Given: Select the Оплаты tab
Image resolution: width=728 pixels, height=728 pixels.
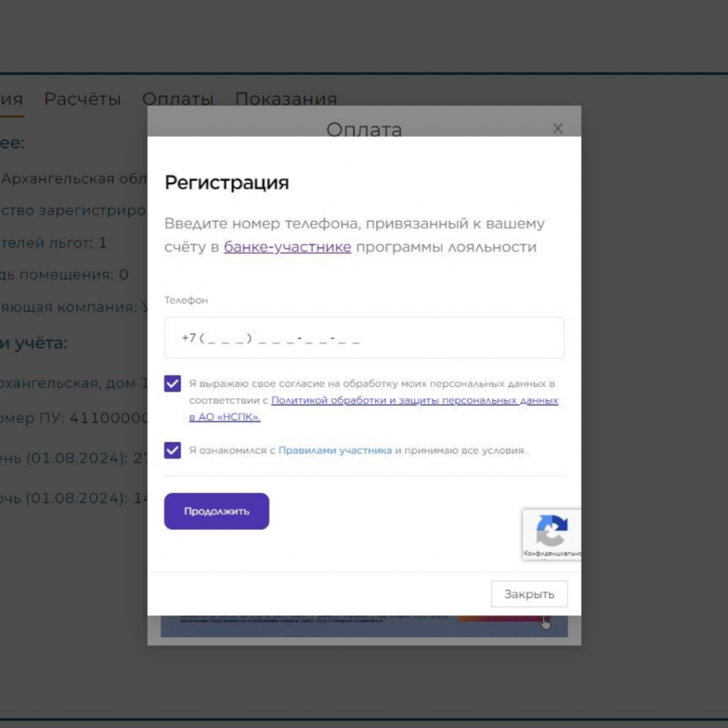Looking at the screenshot, I should [x=178, y=99].
